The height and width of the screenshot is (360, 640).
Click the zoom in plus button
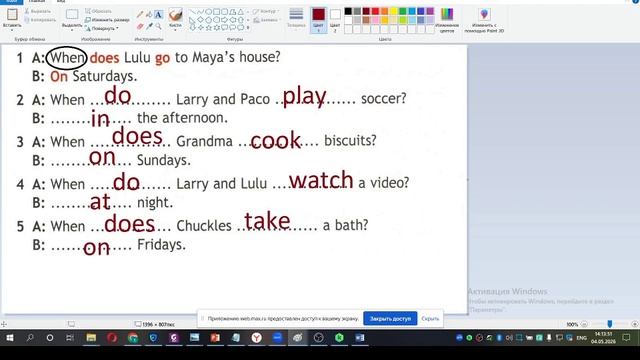[x=635, y=324]
